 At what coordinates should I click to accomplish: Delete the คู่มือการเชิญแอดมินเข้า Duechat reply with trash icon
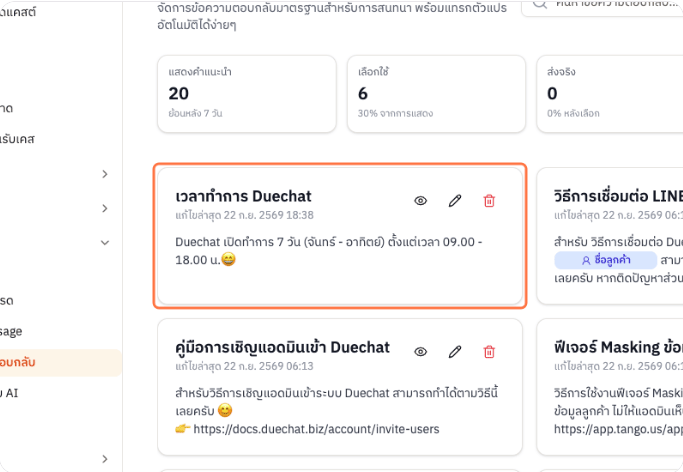[489, 352]
